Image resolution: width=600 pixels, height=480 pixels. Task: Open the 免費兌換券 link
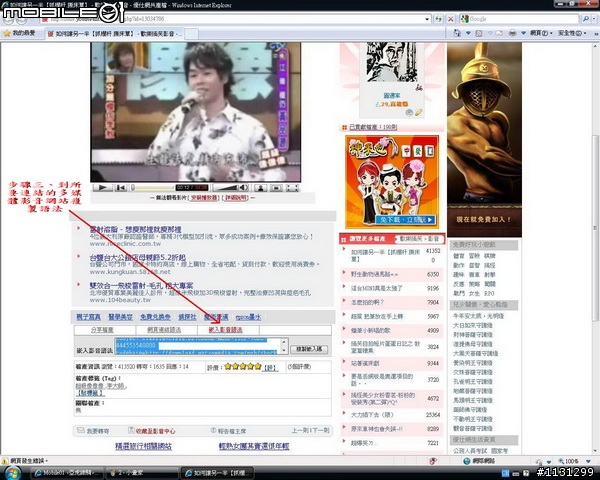pos(155,317)
